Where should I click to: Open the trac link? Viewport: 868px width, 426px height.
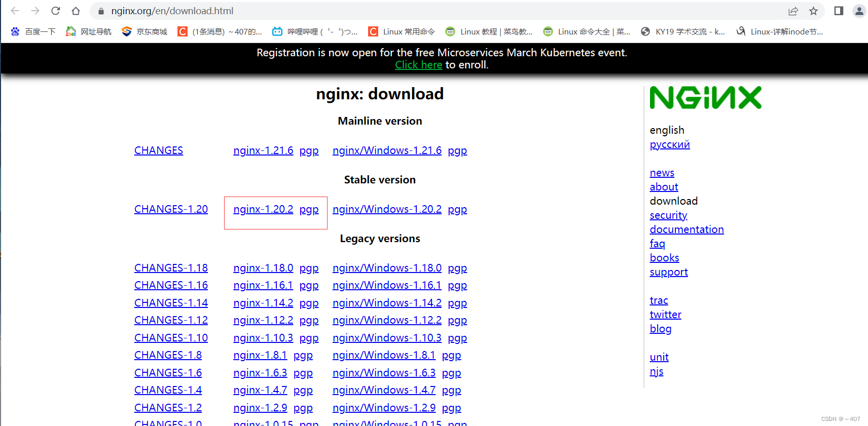(659, 300)
